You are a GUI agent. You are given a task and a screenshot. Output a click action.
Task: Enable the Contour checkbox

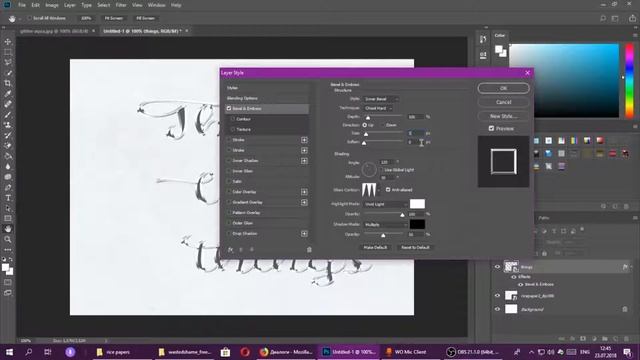(233, 119)
